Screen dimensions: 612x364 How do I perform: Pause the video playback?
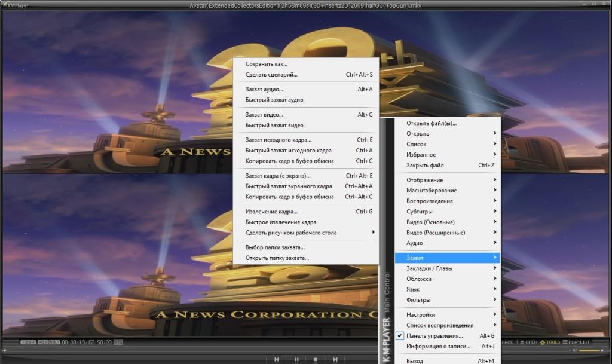[296, 359]
